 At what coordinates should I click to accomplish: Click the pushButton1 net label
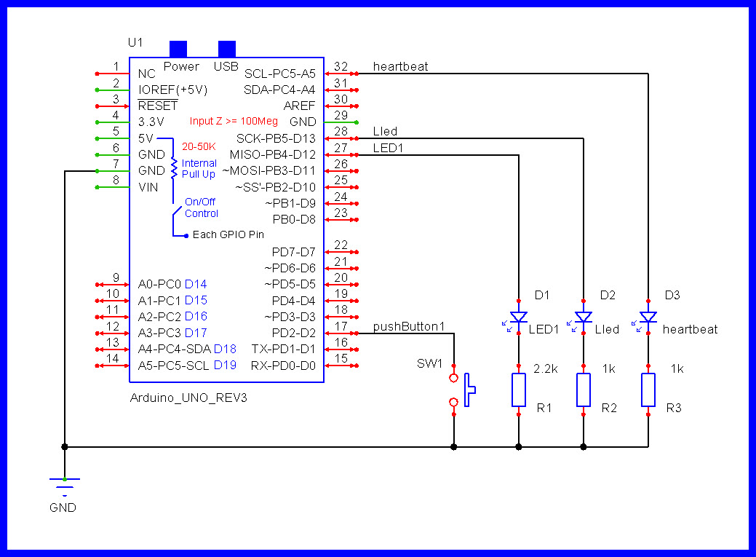coord(408,326)
